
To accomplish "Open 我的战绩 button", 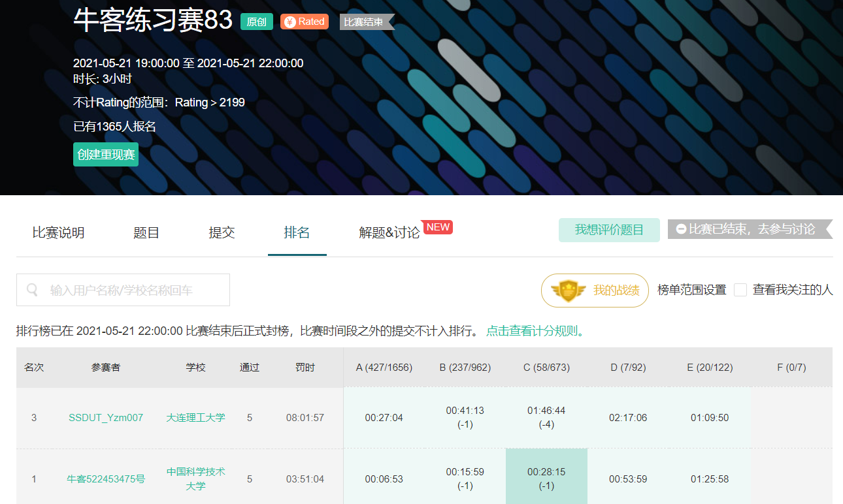I will click(595, 291).
